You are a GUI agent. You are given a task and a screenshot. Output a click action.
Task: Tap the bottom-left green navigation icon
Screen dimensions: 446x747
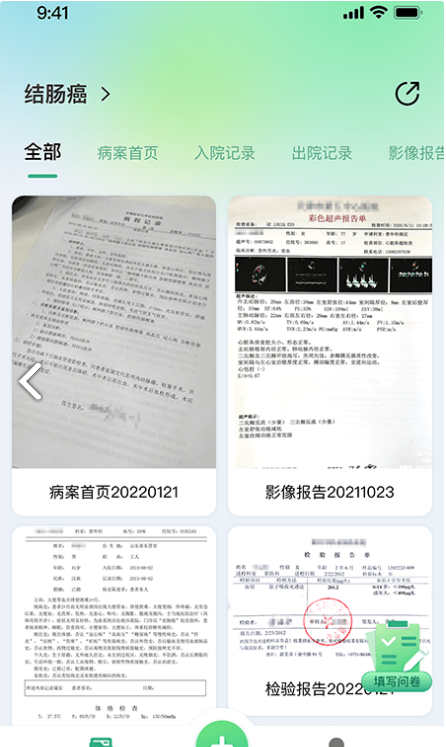pyautogui.click(x=101, y=742)
